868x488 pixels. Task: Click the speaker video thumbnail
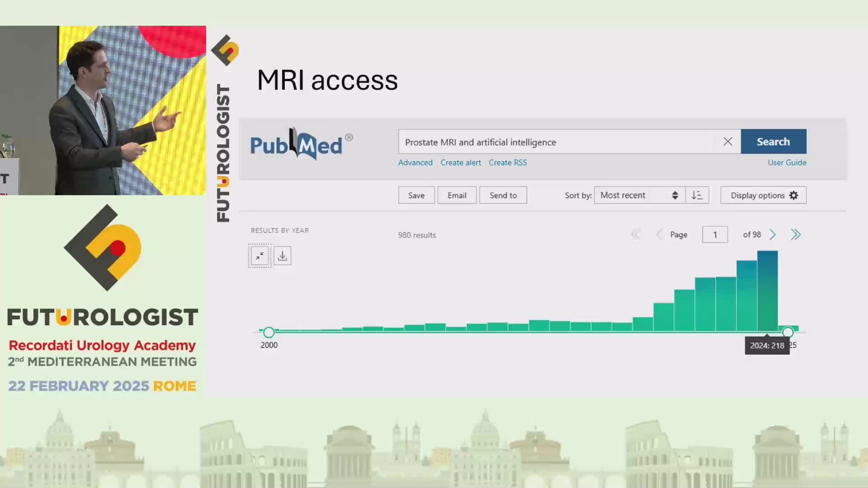point(103,110)
